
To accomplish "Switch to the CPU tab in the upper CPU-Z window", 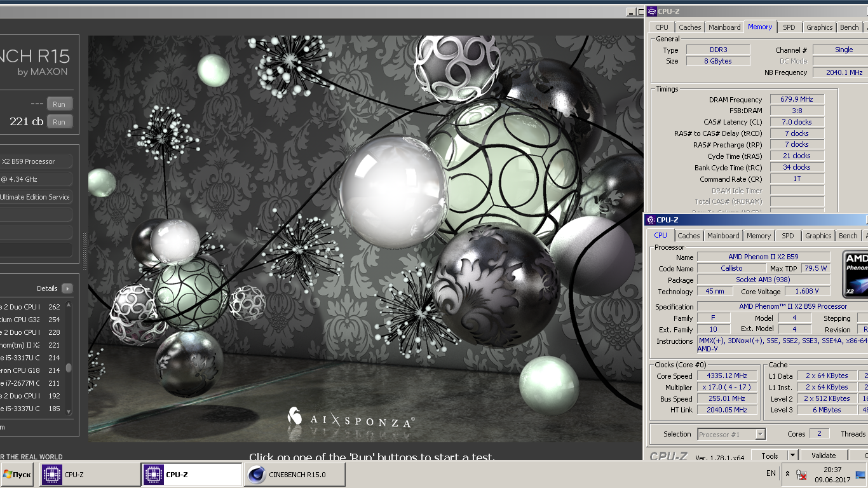I will [661, 27].
